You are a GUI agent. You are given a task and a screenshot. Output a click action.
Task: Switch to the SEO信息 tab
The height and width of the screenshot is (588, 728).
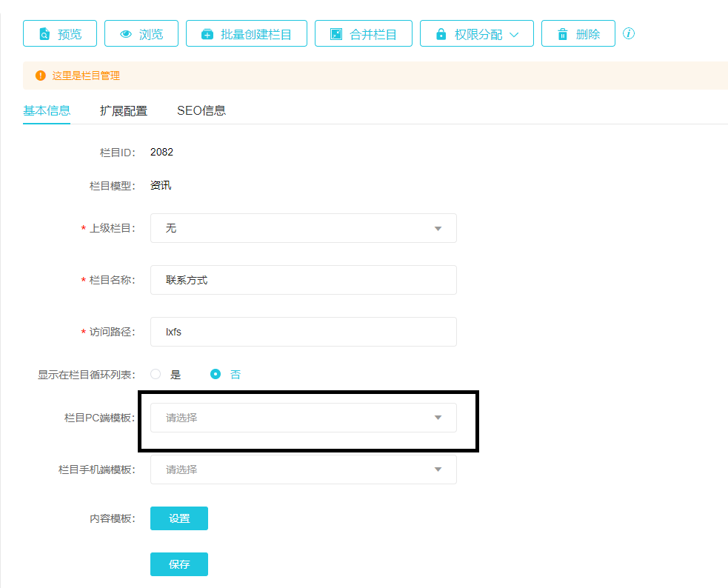pyautogui.click(x=201, y=111)
